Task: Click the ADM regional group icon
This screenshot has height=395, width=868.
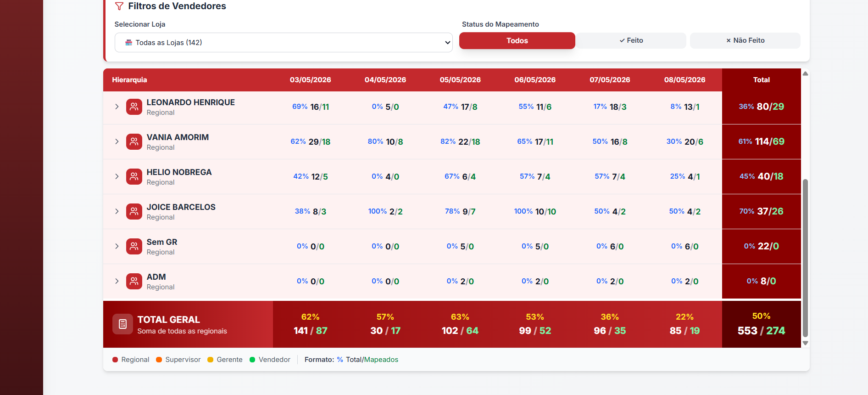Action: tap(134, 281)
